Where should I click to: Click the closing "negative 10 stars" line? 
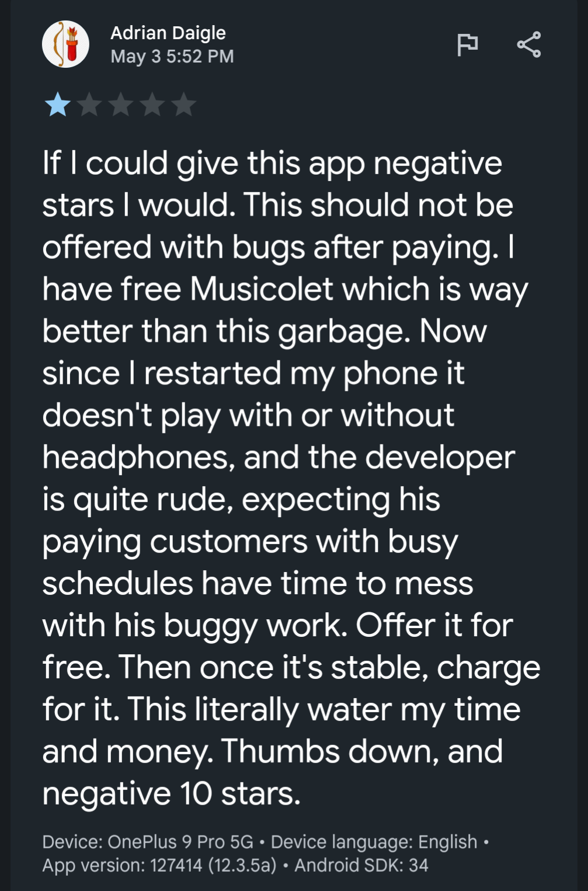(x=171, y=793)
